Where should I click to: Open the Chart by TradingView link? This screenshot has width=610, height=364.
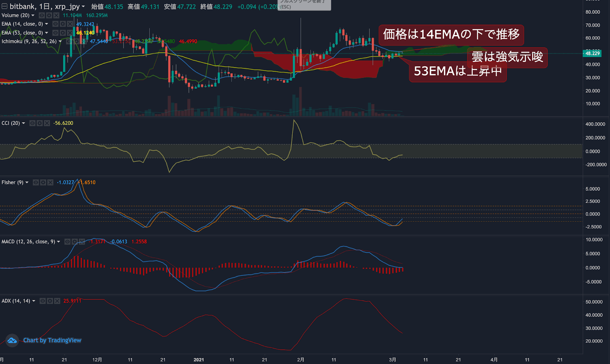point(52,340)
